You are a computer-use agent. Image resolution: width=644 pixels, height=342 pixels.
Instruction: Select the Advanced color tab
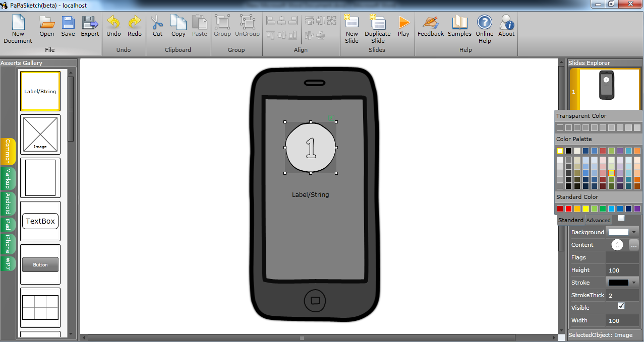[598, 221]
